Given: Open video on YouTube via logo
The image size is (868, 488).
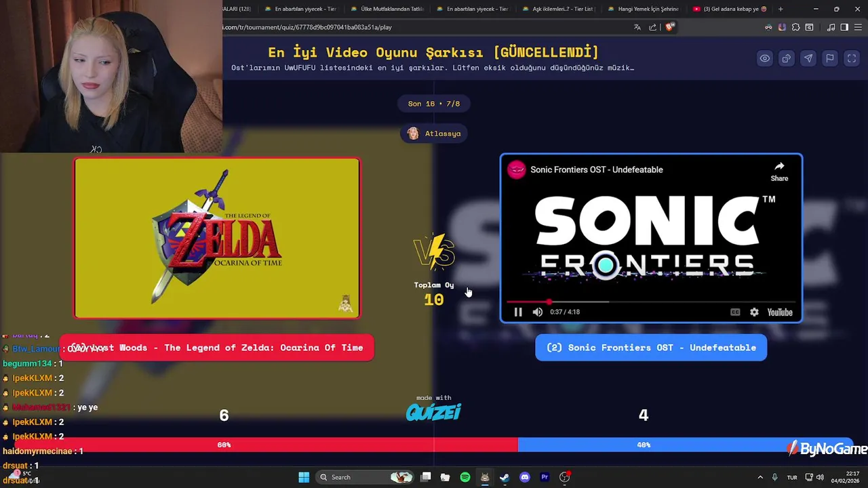Looking at the screenshot, I should coord(780,312).
